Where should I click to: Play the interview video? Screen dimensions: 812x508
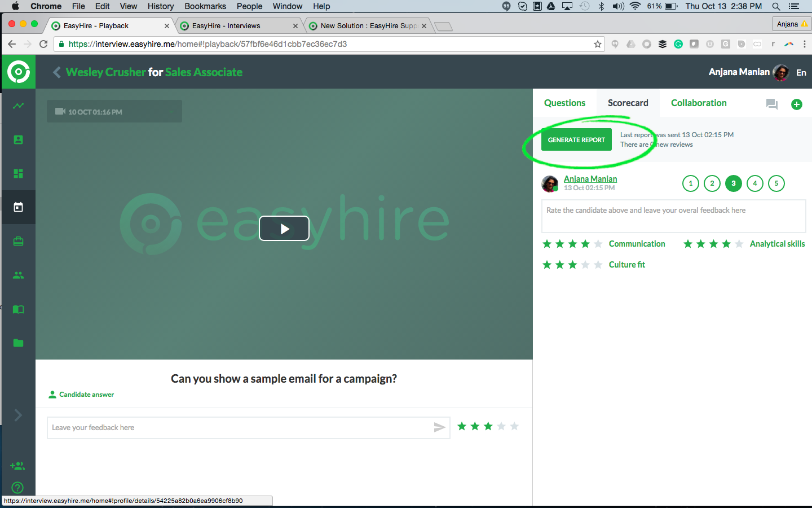(x=284, y=229)
